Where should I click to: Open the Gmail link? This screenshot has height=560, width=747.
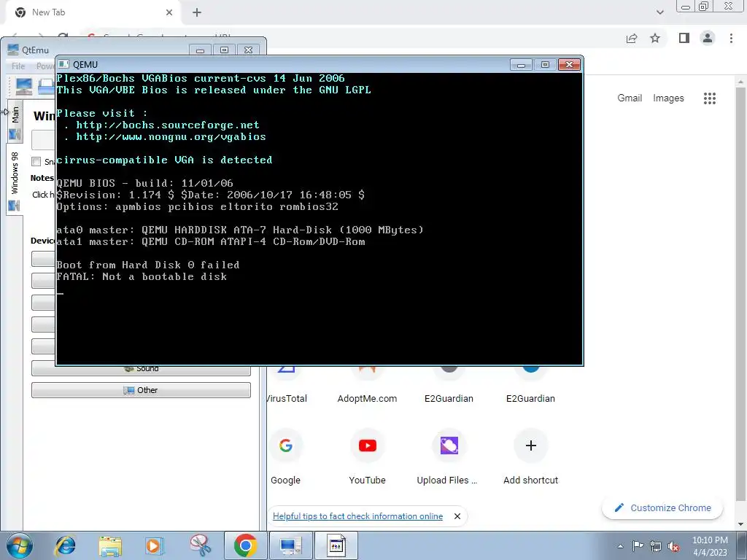[x=630, y=98]
